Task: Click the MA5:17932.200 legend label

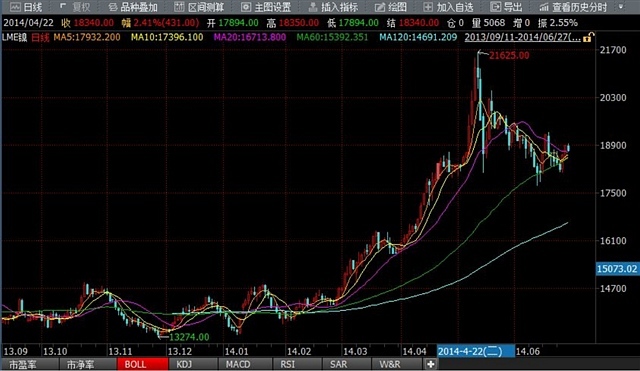Action: (87, 38)
